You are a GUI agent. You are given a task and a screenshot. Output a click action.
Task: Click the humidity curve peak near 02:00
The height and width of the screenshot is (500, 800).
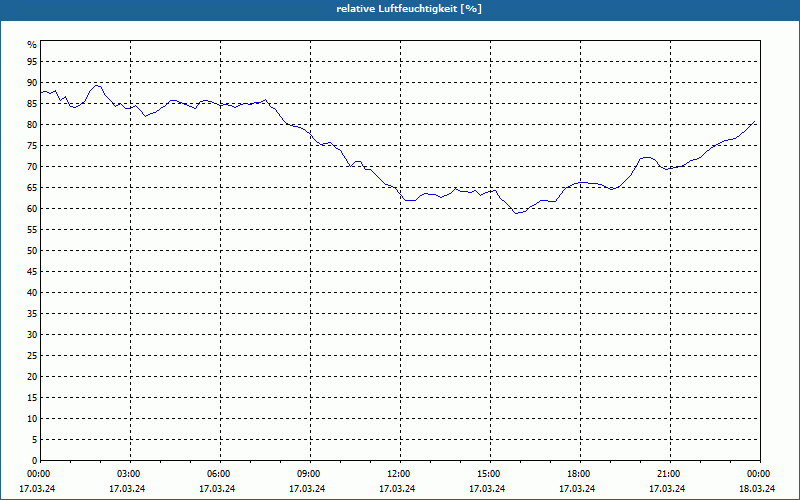pos(96,85)
